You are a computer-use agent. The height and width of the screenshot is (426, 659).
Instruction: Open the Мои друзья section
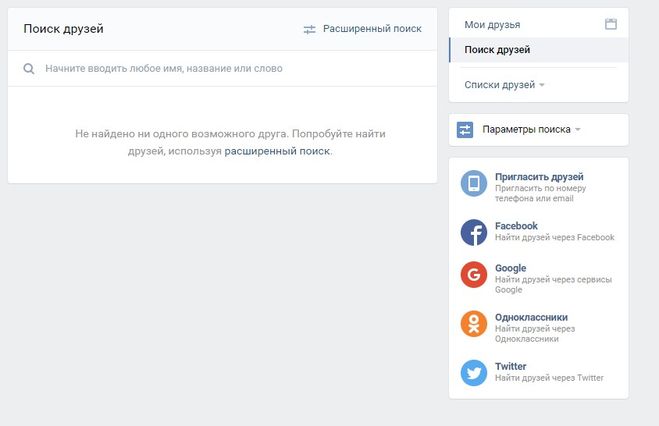pos(492,25)
